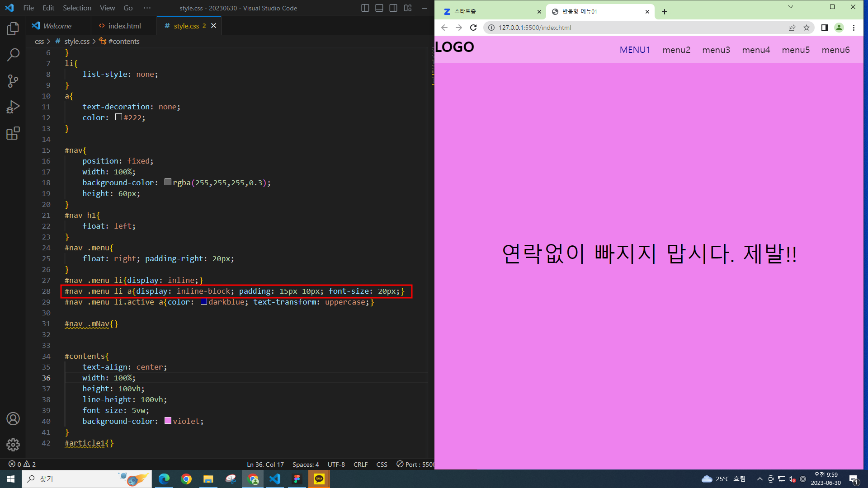The width and height of the screenshot is (868, 488).
Task: Click the menu3 link on webpage
Action: [x=716, y=50]
